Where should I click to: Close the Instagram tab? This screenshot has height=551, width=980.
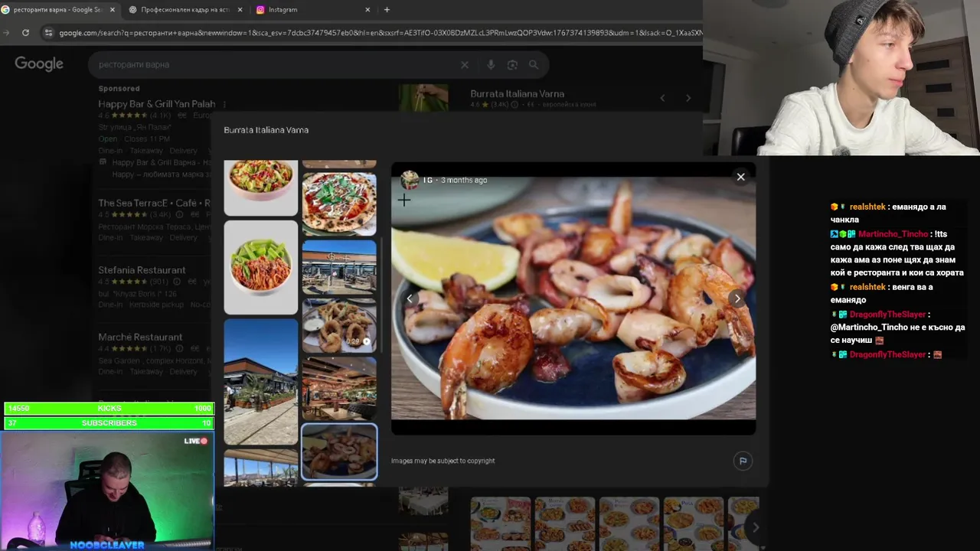coord(367,10)
